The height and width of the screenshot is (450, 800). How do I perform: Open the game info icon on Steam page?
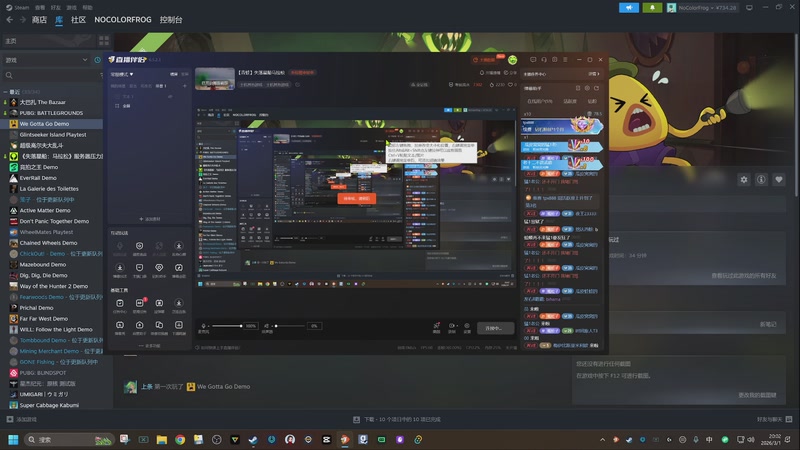761,180
